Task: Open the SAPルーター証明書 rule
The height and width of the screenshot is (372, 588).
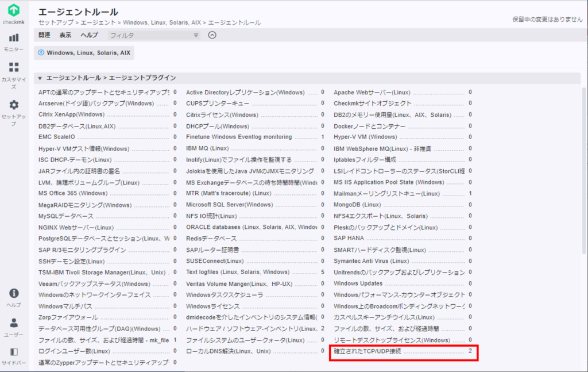Action: click(212, 250)
